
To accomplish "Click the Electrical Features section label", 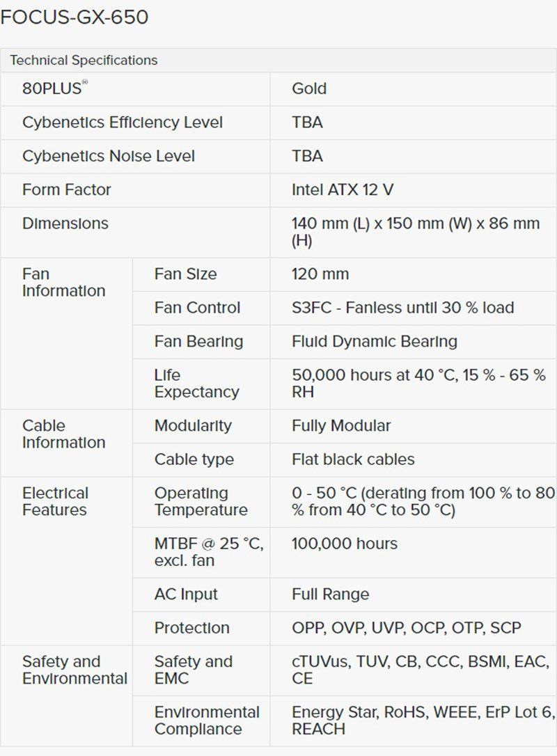I will (x=56, y=501).
